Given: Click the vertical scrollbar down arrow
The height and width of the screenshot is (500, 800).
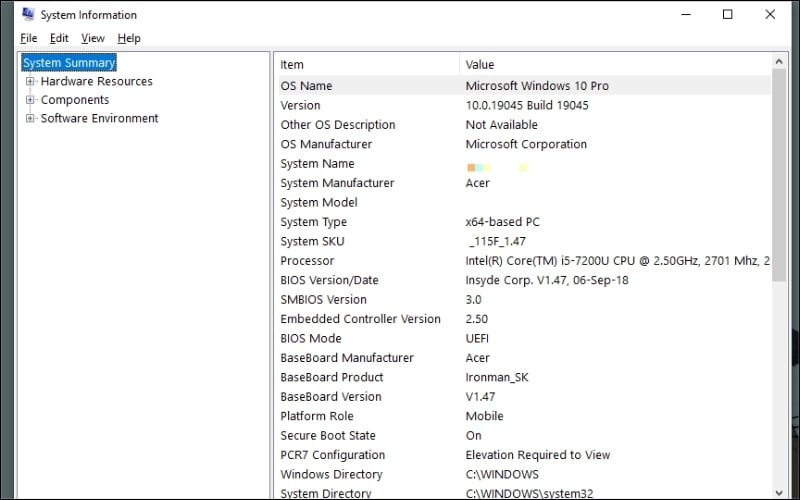Looking at the screenshot, I should tap(779, 492).
